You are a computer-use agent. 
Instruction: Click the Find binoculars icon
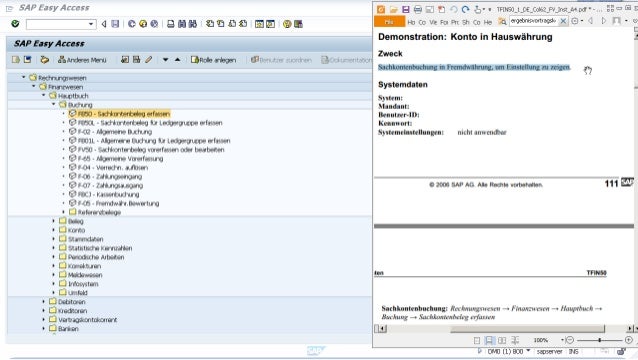point(182,24)
